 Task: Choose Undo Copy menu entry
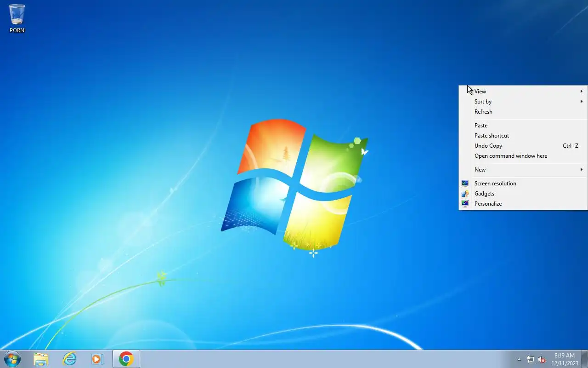(x=523, y=146)
